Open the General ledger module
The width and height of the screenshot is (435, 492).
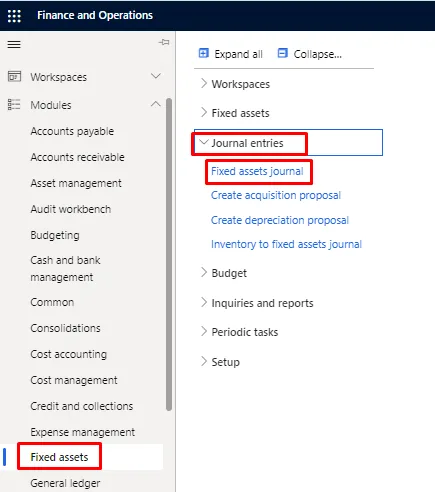(65, 483)
